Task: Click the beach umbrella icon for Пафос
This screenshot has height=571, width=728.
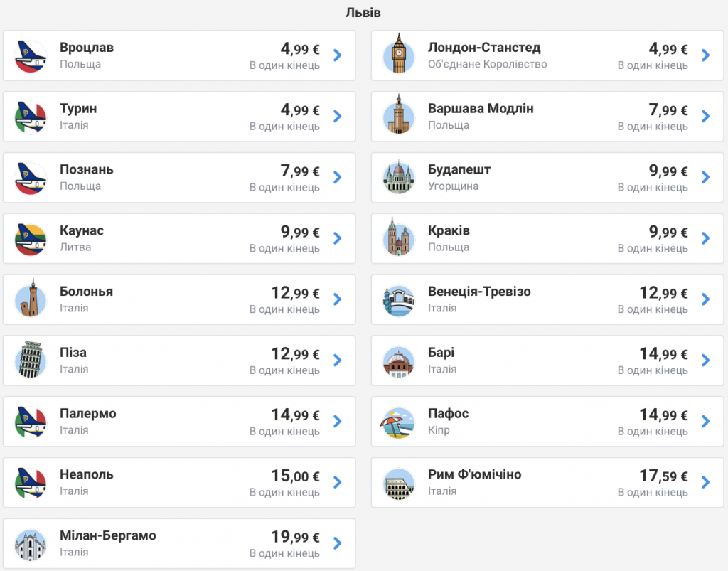Action: [398, 422]
